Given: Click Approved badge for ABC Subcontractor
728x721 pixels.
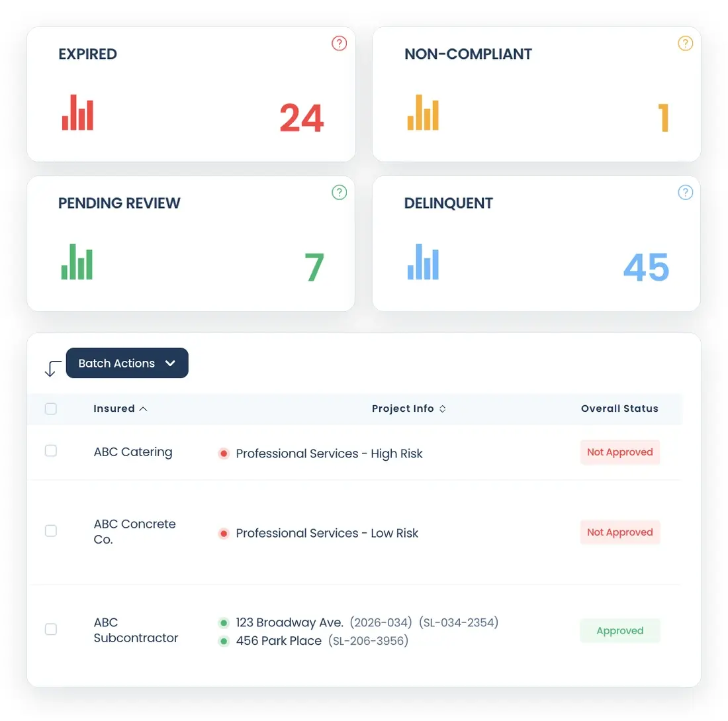Looking at the screenshot, I should coord(620,631).
